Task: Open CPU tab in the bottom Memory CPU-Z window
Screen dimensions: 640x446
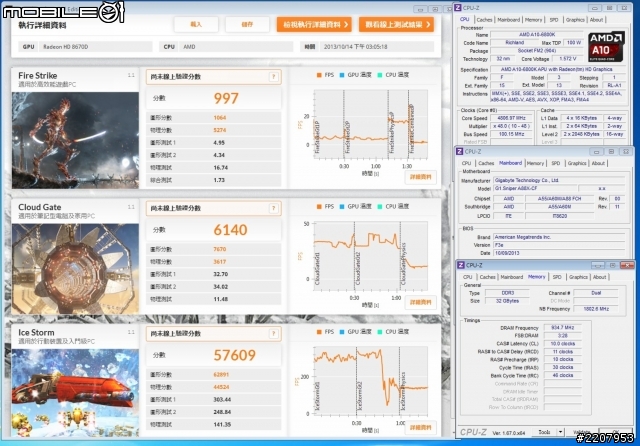Action: (x=468, y=277)
